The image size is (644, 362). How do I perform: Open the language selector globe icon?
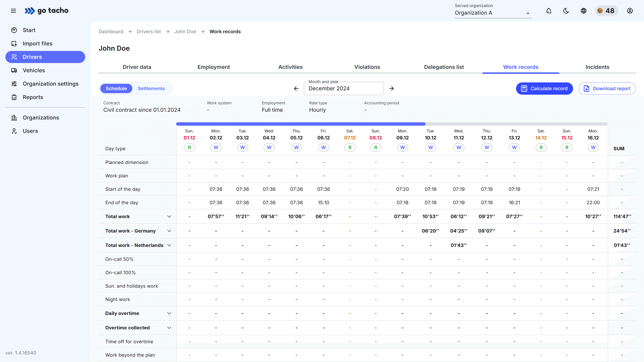pyautogui.click(x=583, y=11)
